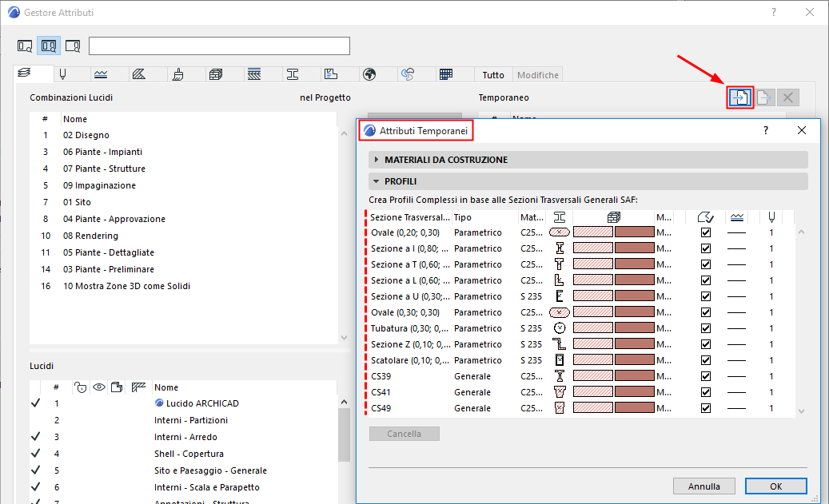This screenshot has height=504, width=829.
Task: Click the first search mode icon
Action: tap(25, 46)
